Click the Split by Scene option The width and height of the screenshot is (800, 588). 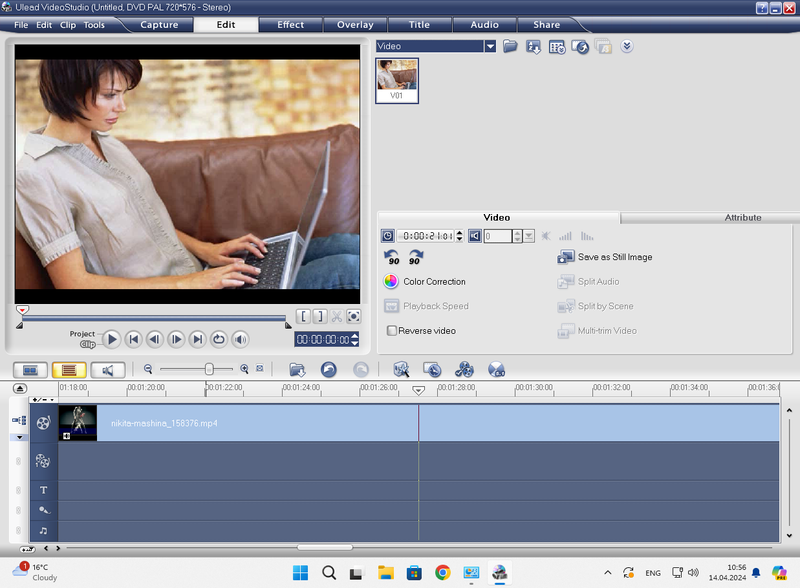[x=595, y=306]
